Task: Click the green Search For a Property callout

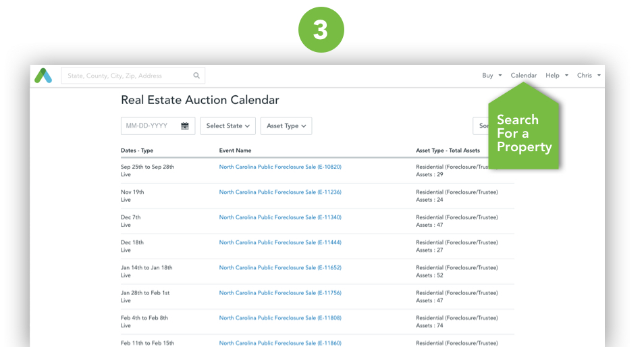Action: (x=524, y=134)
